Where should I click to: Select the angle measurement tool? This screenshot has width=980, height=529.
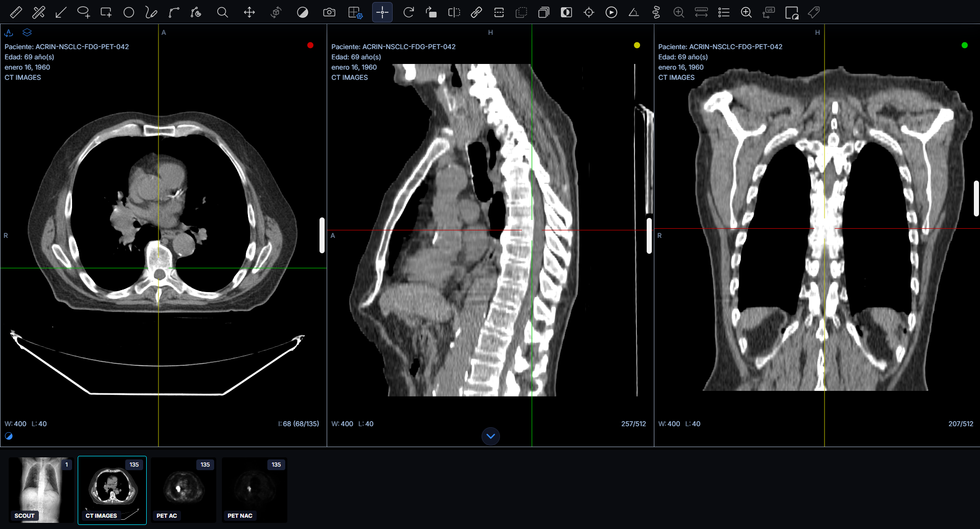coord(634,12)
